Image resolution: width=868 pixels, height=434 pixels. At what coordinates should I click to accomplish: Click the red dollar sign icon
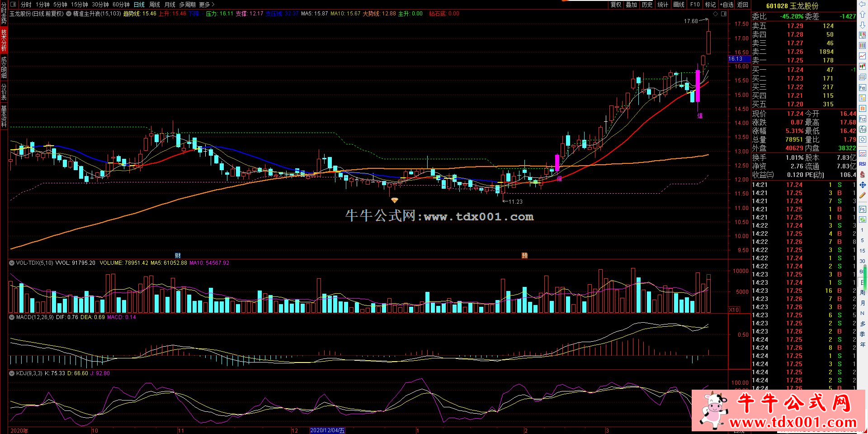pyautogui.click(x=863, y=174)
